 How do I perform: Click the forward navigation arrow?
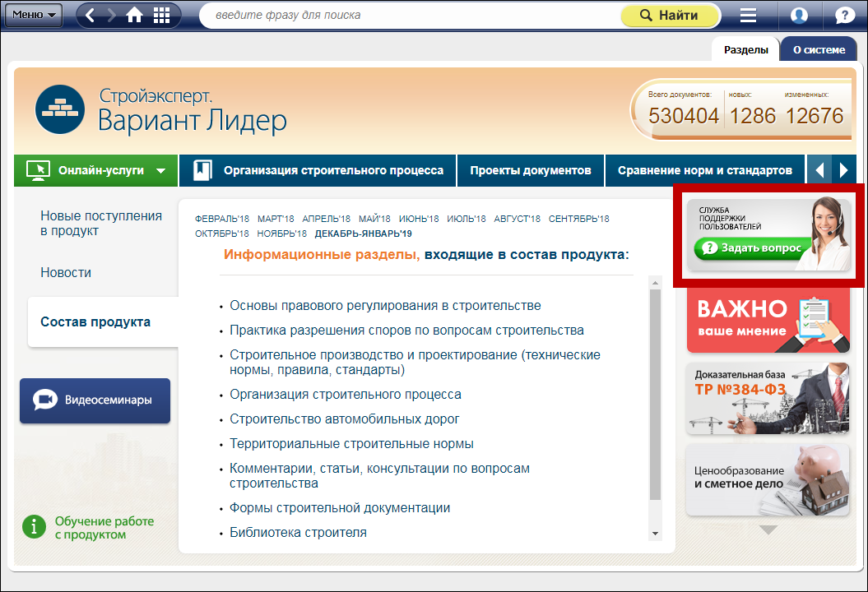pyautogui.click(x=112, y=15)
